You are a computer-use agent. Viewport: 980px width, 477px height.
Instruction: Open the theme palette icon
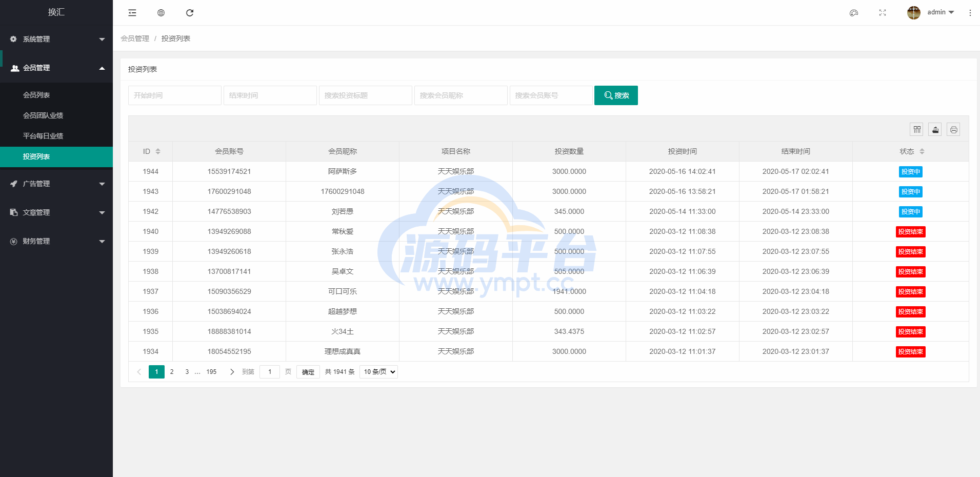(854, 13)
